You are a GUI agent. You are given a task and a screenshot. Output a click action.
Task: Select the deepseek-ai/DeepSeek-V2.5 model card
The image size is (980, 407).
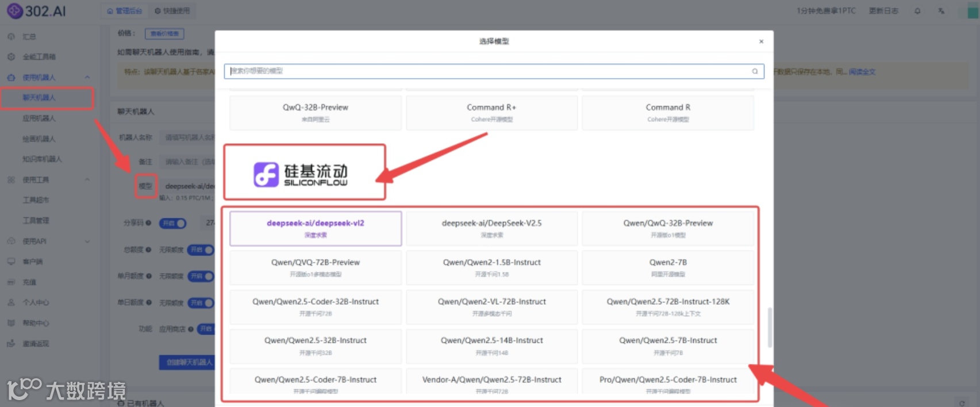point(491,229)
